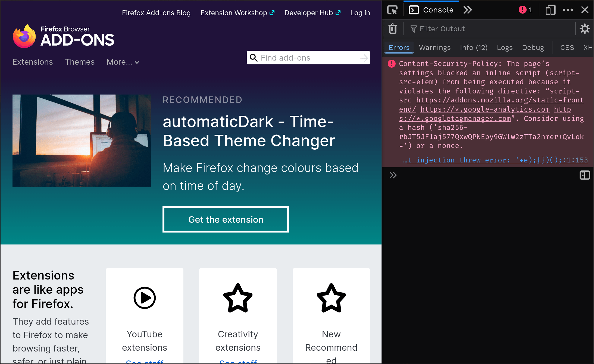Image resolution: width=594 pixels, height=364 pixels.
Task: Click the search magnifier in Find add-ons field
Action: [x=254, y=58]
